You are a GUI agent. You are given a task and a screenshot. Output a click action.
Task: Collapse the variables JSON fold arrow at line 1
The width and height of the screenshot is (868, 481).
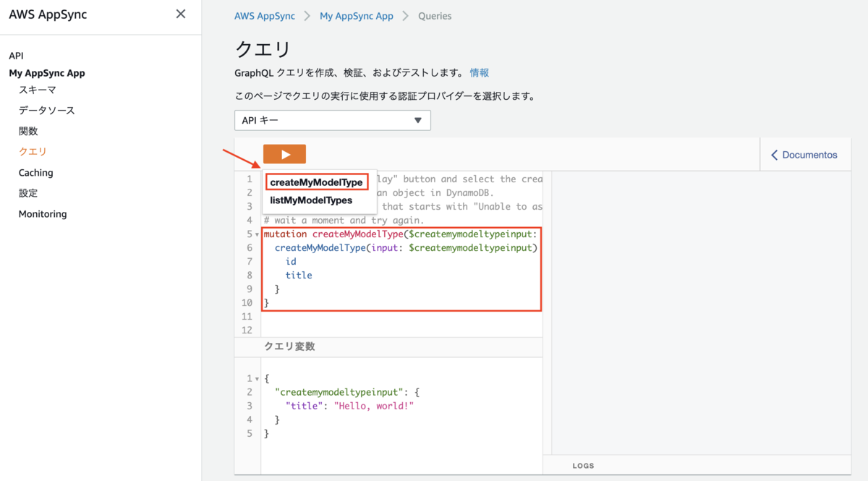tap(257, 379)
